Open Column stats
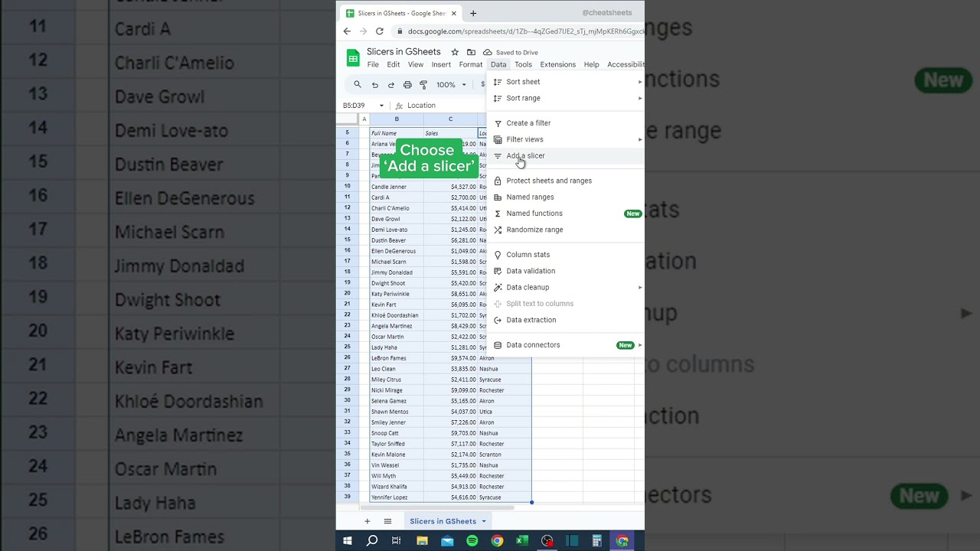The image size is (980, 551). coord(565,255)
